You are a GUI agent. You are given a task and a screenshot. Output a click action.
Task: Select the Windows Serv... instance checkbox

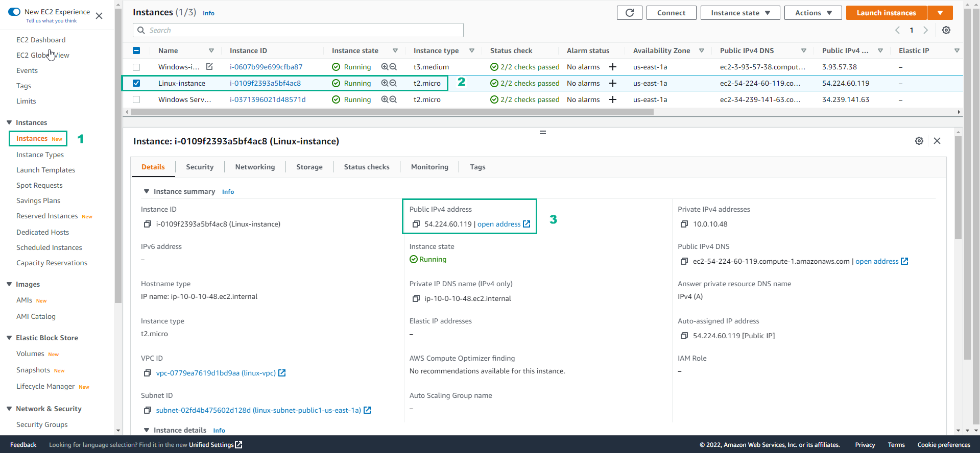136,99
